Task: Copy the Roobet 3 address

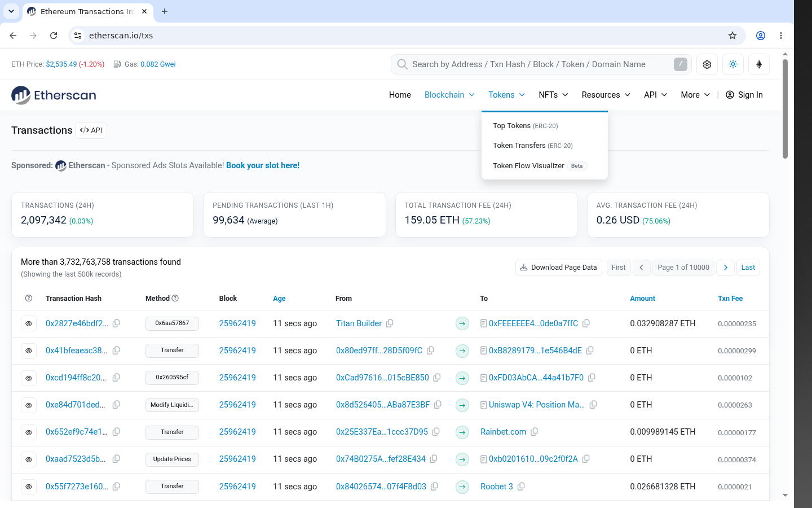Action: [521, 487]
